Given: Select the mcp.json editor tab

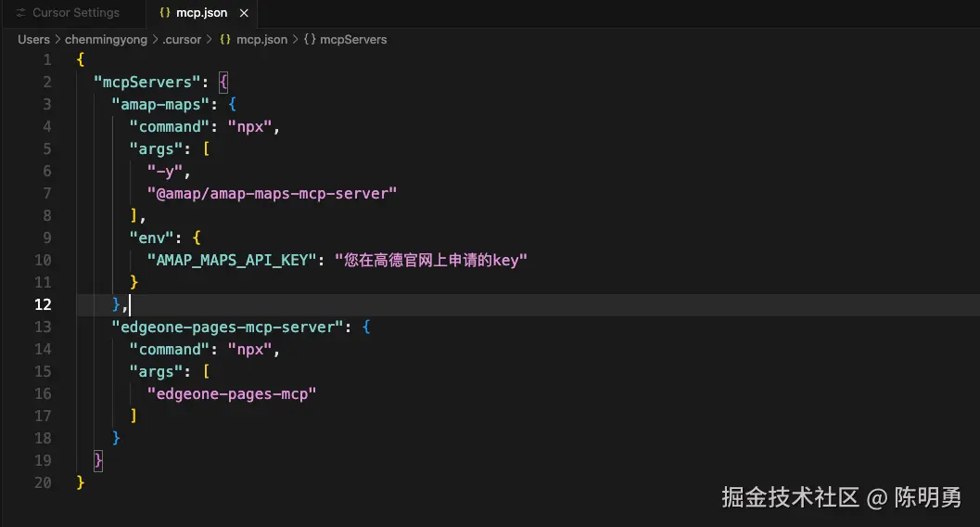Looking at the screenshot, I should [201, 12].
